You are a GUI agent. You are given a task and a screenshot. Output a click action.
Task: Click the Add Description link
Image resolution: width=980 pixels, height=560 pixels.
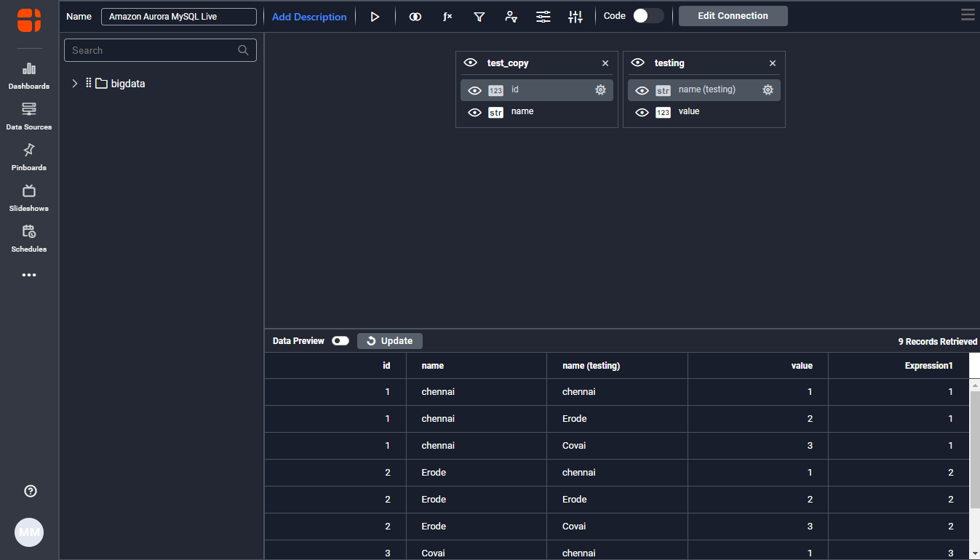[309, 17]
